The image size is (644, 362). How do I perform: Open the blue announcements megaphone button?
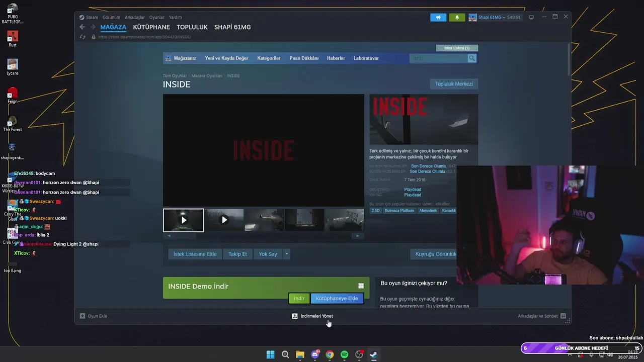438,17
